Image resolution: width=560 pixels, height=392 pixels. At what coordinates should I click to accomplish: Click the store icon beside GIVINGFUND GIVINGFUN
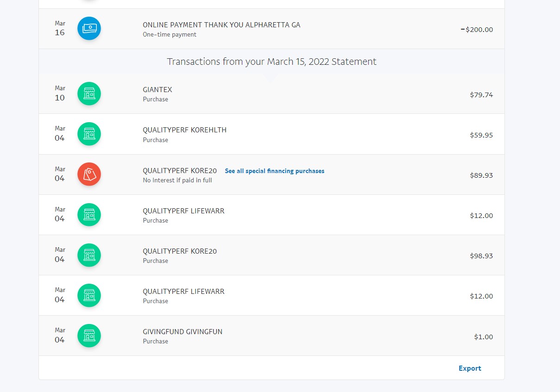click(x=89, y=336)
